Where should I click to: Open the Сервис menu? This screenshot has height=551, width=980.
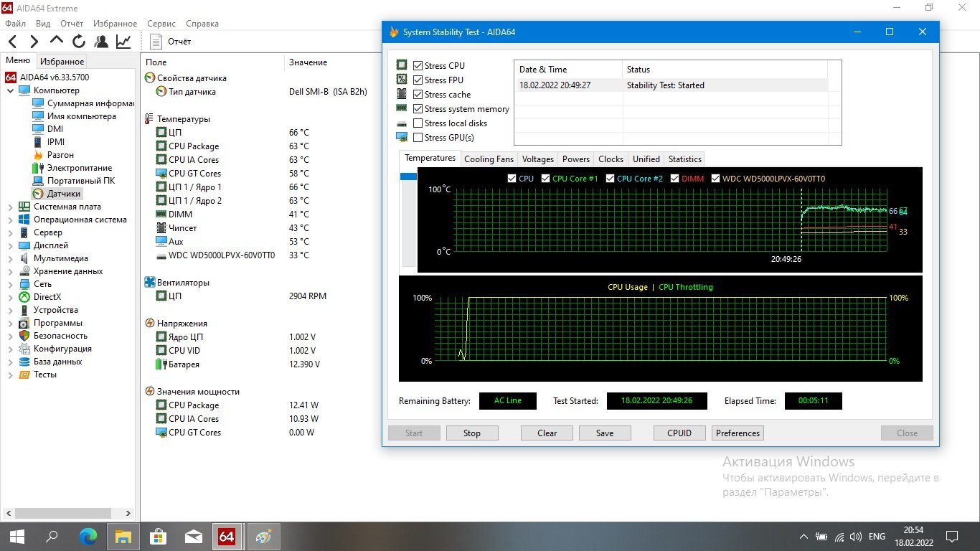pyautogui.click(x=161, y=24)
